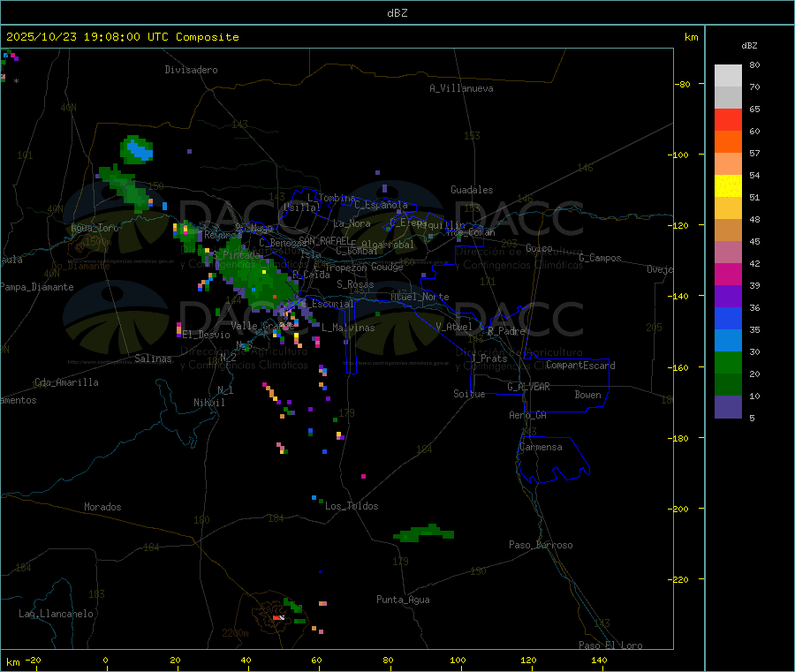
Task: Click the Cda_Amarilla label
Action: (x=66, y=382)
